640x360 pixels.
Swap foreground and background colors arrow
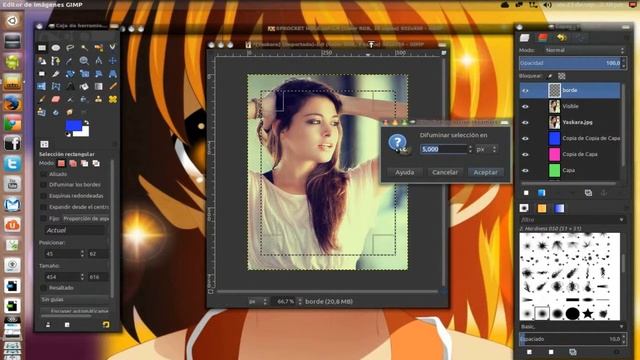click(87, 122)
